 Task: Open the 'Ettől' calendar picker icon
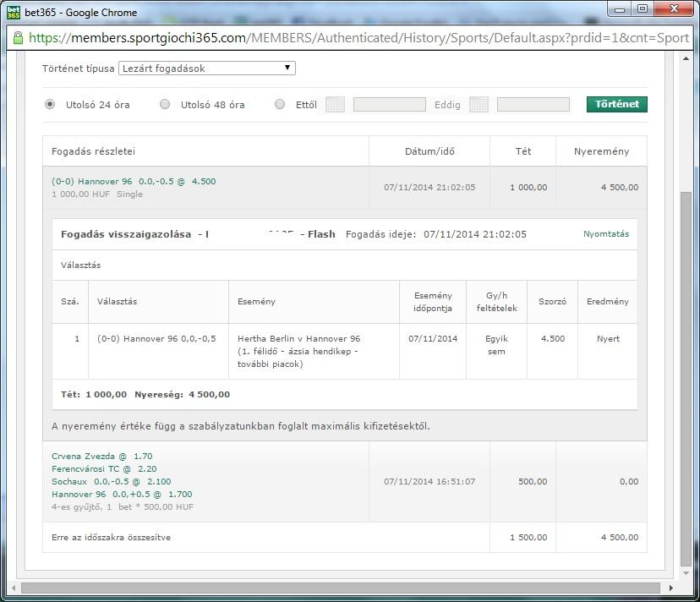click(335, 105)
